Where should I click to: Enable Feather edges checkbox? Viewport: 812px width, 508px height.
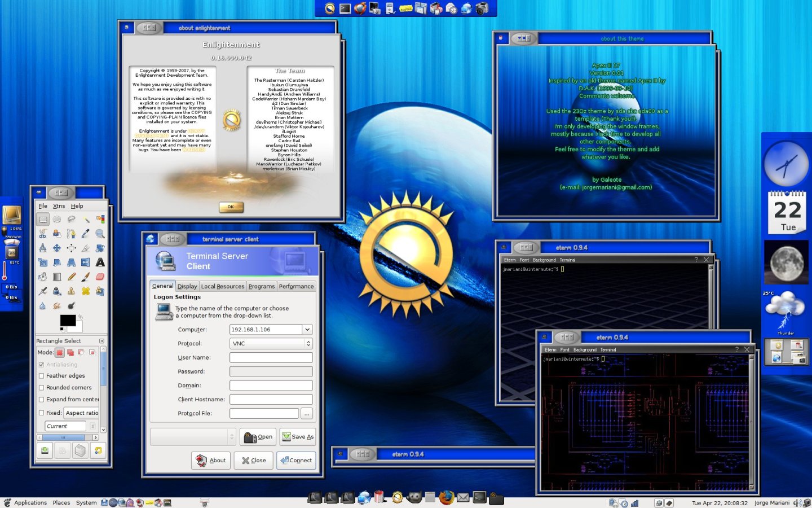[x=41, y=376]
